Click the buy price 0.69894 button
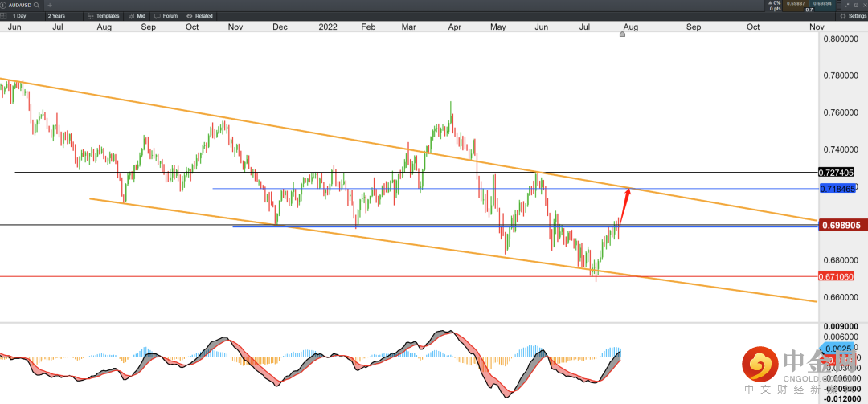The height and width of the screenshot is (404, 868). 822,5
